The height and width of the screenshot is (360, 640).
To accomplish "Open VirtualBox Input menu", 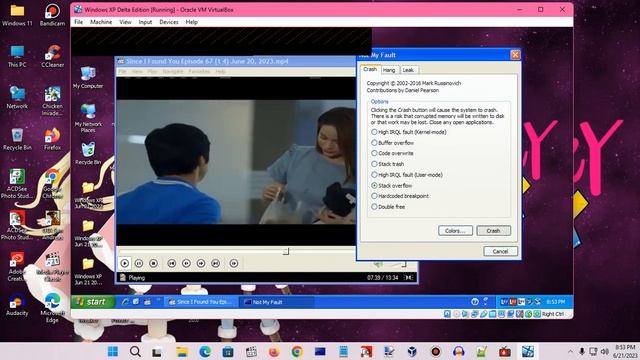I will (145, 22).
